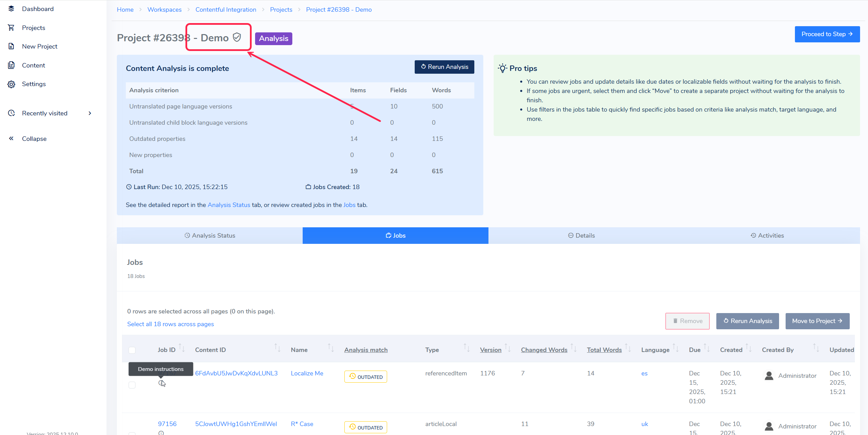Click the shield check icon beside project title
Image resolution: width=868 pixels, height=435 pixels.
(237, 37)
